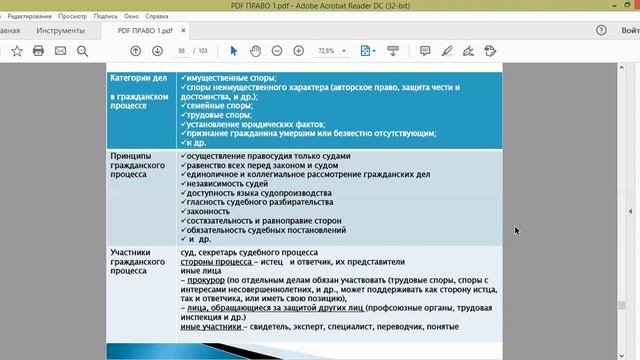Viewport: 640px width, 360px height.
Task: Click the heading Категории дел
Action: pos(138,78)
